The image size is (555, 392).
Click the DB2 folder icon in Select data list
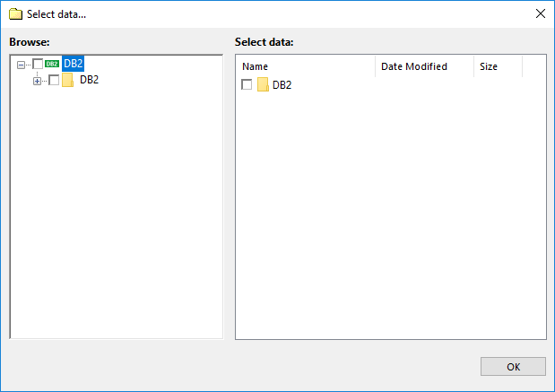(263, 84)
